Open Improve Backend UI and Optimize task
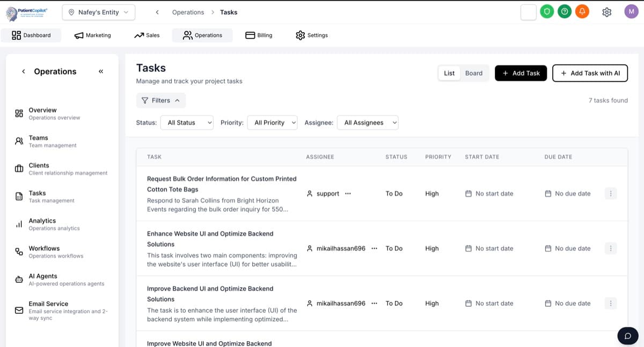Viewport: 644px width, 347px height. 210,294
